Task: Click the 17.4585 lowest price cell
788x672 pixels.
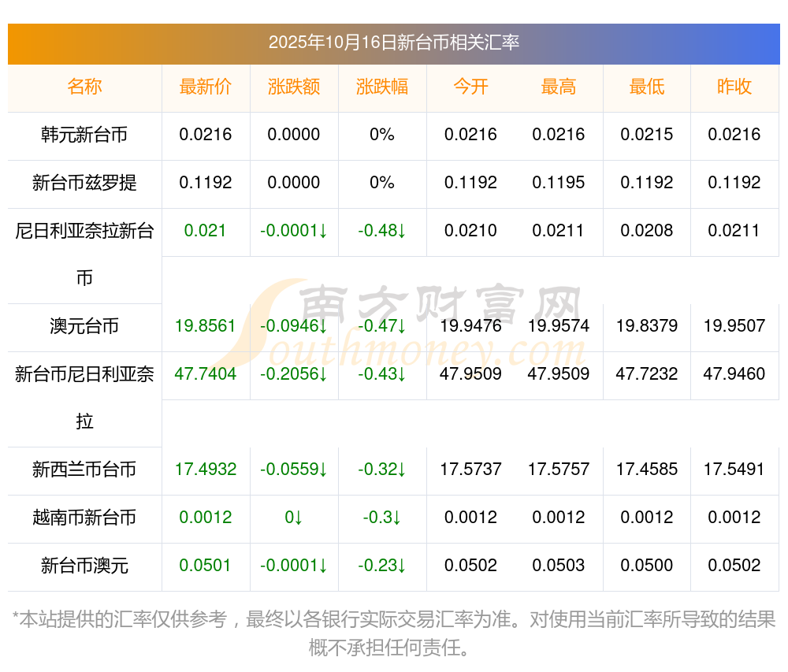Action: coord(647,470)
